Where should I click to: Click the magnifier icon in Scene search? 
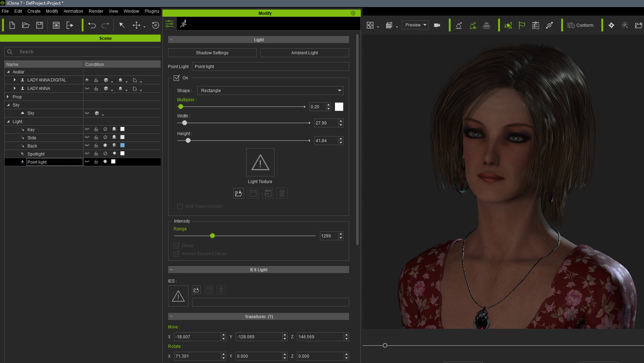click(10, 52)
